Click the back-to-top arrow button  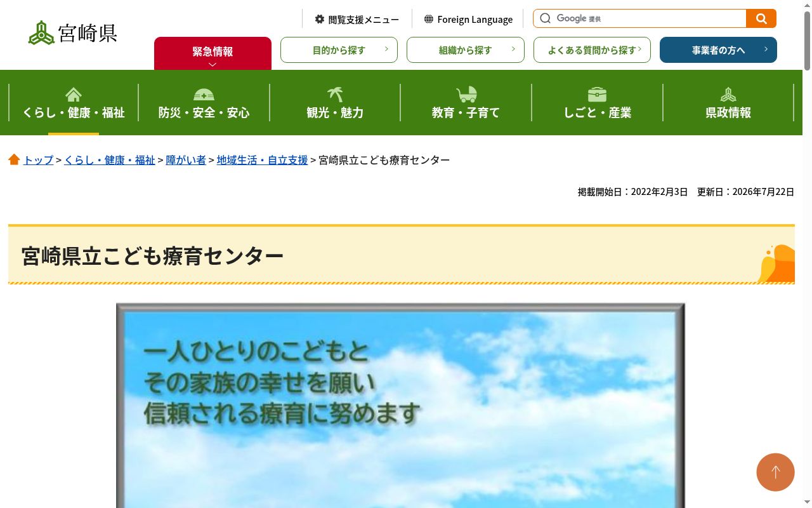click(775, 472)
